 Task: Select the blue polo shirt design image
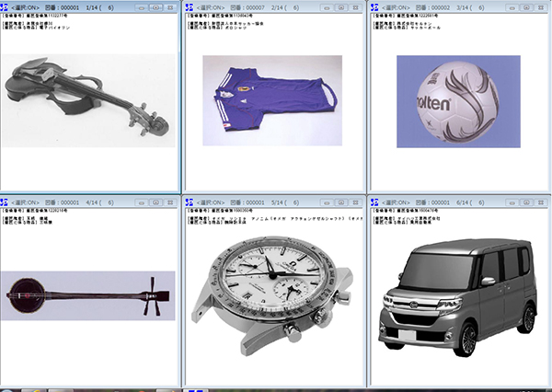click(x=272, y=100)
